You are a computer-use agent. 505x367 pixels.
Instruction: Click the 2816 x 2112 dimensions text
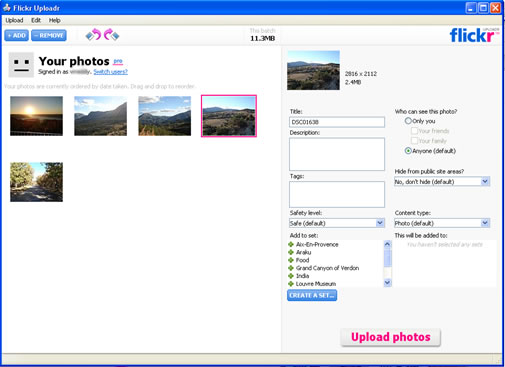tap(361, 74)
